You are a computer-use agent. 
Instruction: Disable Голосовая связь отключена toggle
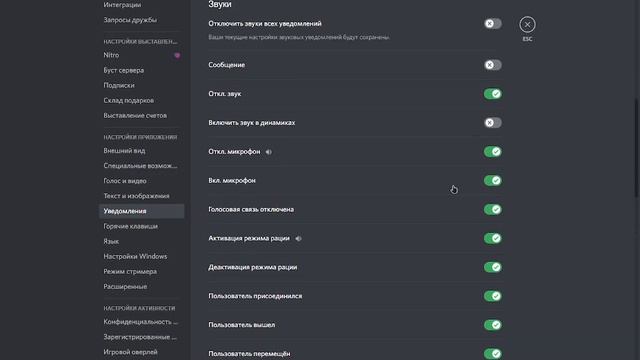[x=493, y=209]
